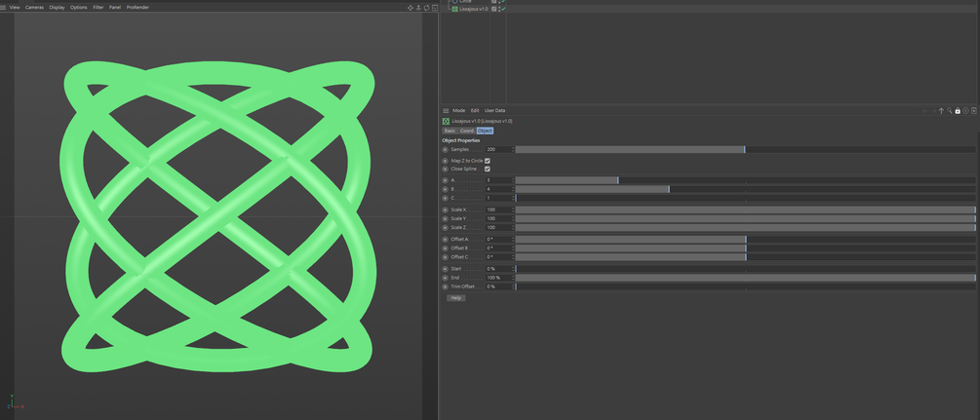980x420 pixels.
Task: Click the attribute manager up arrow icon
Action: (x=941, y=111)
